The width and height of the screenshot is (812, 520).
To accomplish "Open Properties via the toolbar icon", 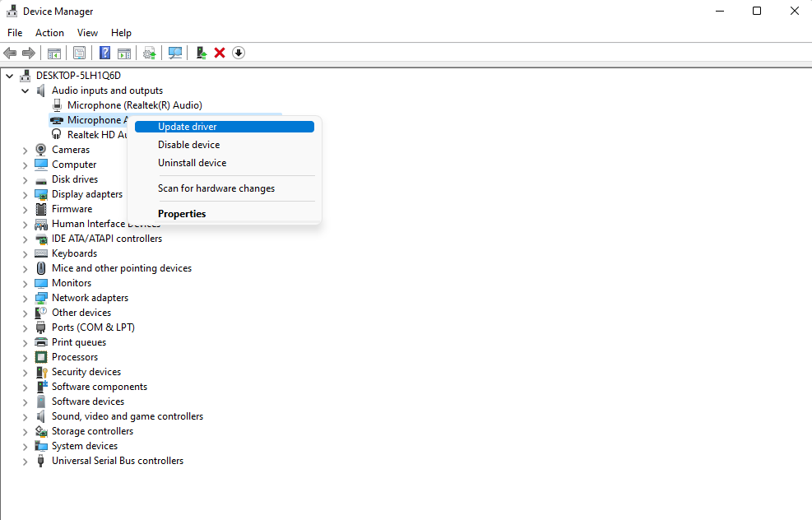I will tap(79, 53).
